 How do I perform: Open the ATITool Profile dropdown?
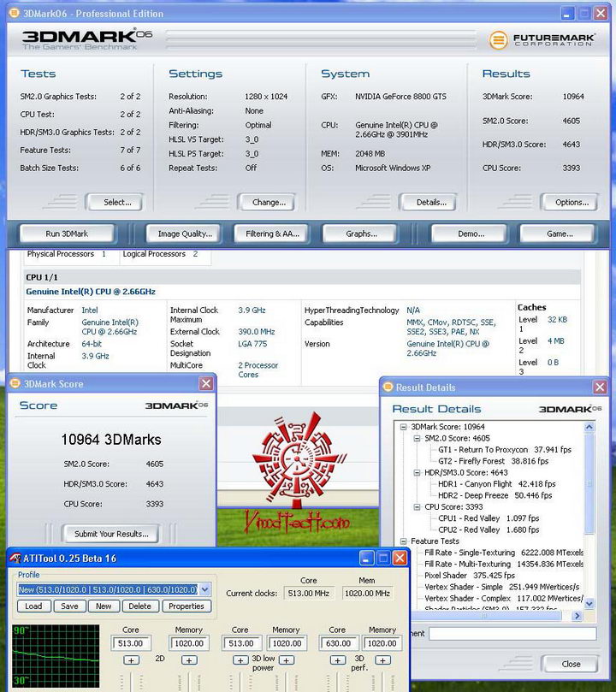(204, 589)
